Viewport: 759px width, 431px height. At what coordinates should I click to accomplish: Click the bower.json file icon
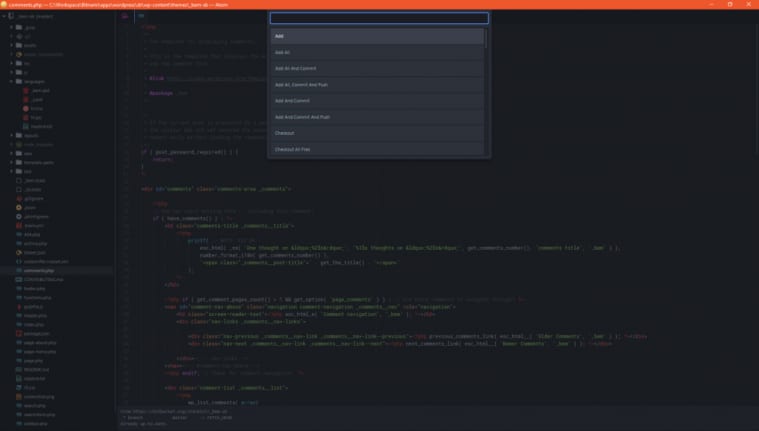point(19,252)
